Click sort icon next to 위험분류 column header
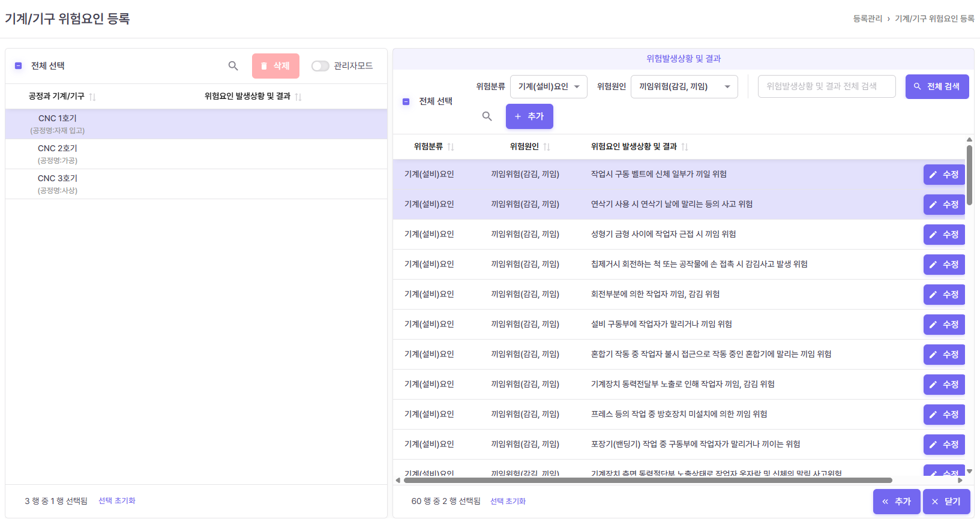The height and width of the screenshot is (522, 980). (x=451, y=147)
